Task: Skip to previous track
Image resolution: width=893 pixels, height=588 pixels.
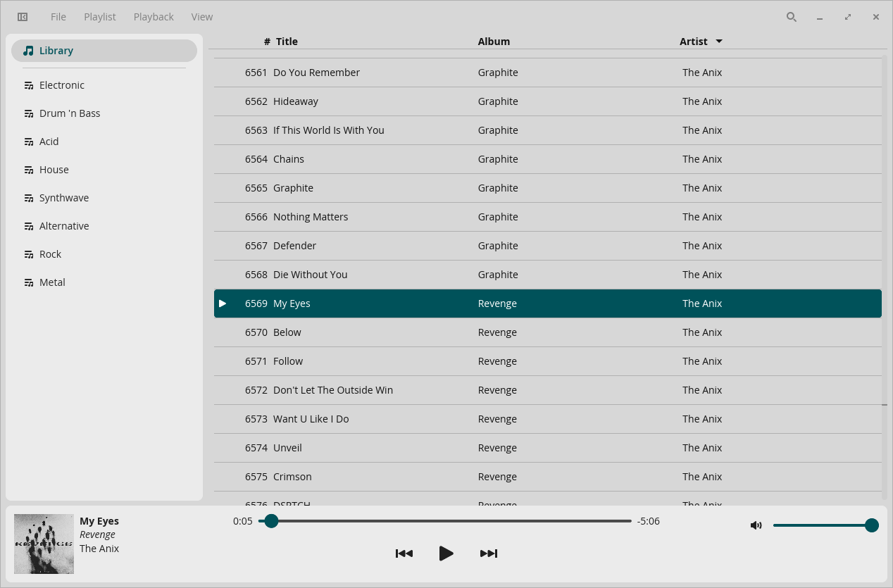Action: pos(404,553)
